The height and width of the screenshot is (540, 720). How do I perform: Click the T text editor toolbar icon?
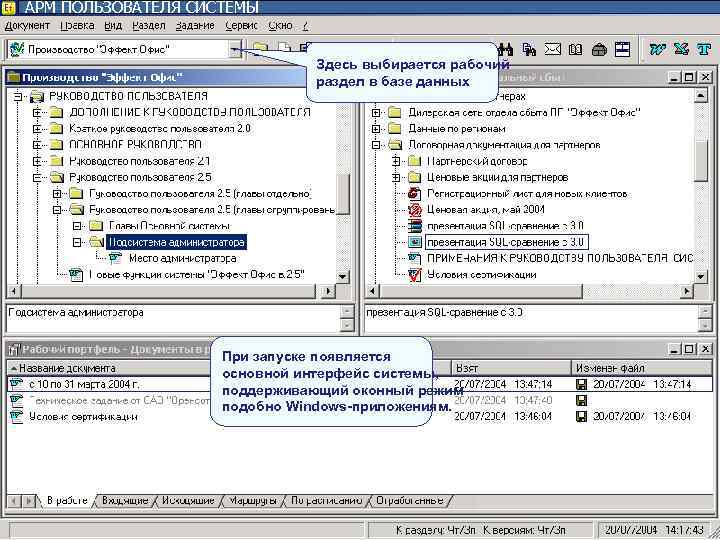[x=704, y=49]
